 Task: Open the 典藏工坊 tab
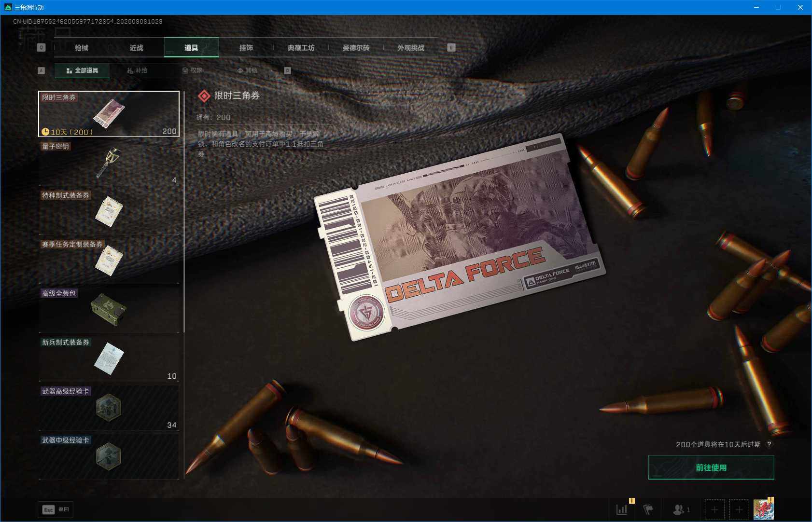301,48
